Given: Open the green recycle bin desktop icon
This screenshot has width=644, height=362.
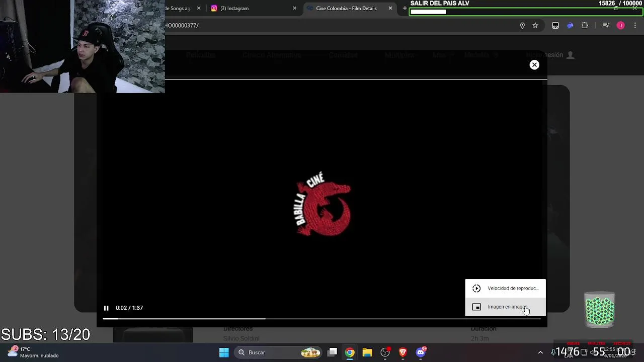Looking at the screenshot, I should pyautogui.click(x=600, y=309).
